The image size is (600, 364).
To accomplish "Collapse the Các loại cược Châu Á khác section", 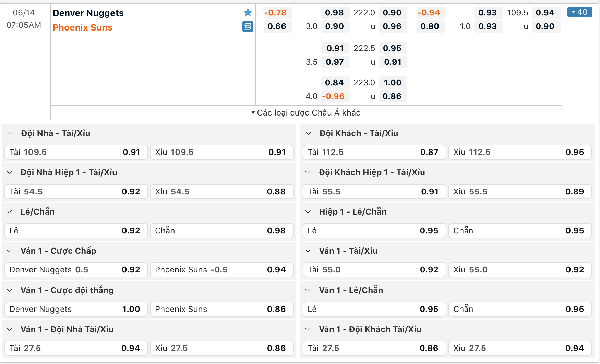I will coord(306,113).
